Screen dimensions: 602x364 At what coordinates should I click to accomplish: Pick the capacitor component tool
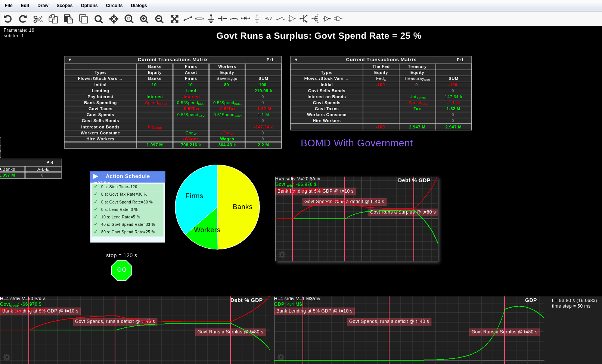223,19
